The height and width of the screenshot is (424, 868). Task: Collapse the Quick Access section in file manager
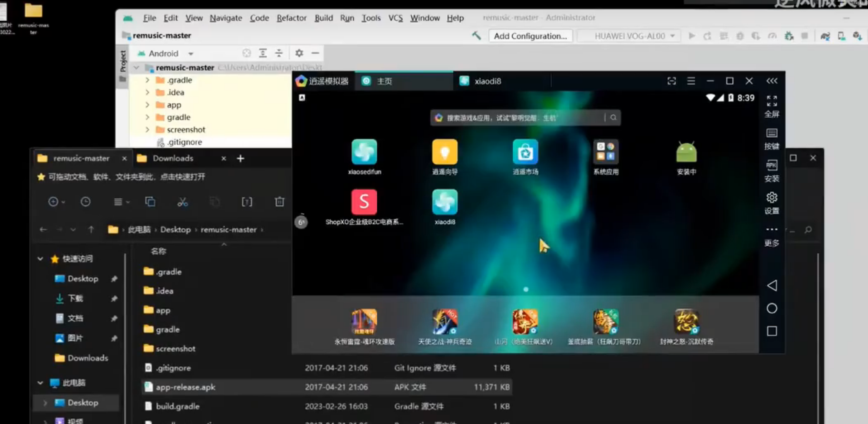(40, 259)
